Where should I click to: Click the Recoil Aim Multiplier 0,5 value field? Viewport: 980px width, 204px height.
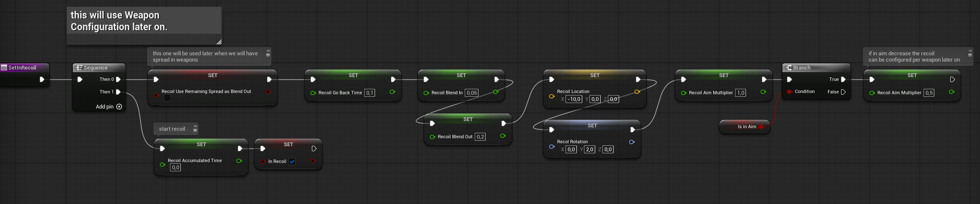929,93
